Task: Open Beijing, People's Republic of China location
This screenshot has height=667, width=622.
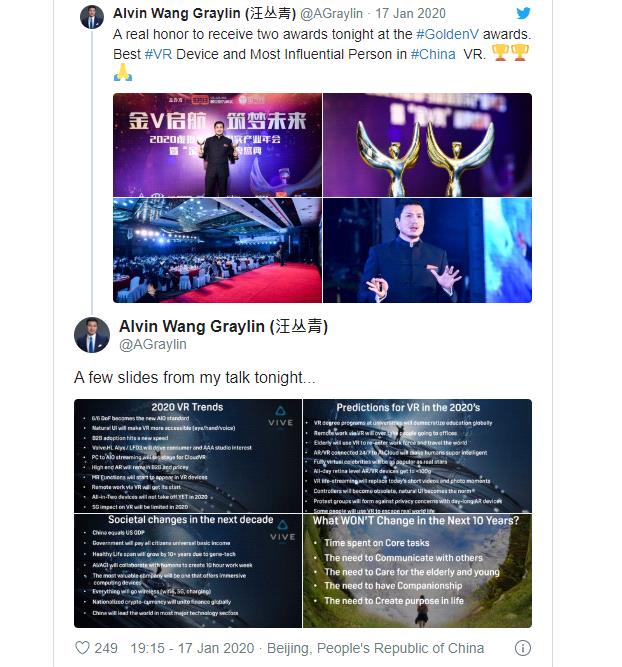Action: (x=375, y=648)
